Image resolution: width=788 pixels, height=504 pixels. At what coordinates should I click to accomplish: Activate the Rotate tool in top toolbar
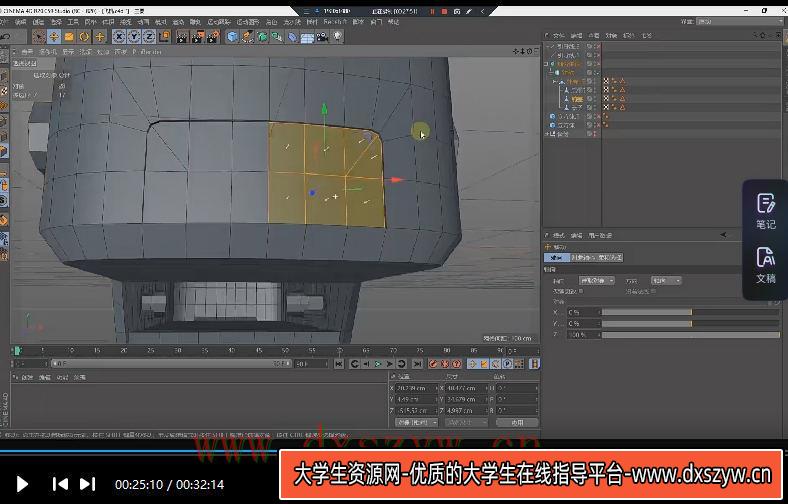[x=84, y=37]
